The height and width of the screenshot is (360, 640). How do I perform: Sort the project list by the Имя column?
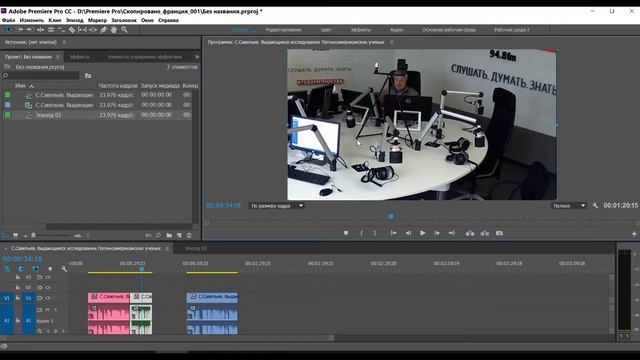point(20,86)
